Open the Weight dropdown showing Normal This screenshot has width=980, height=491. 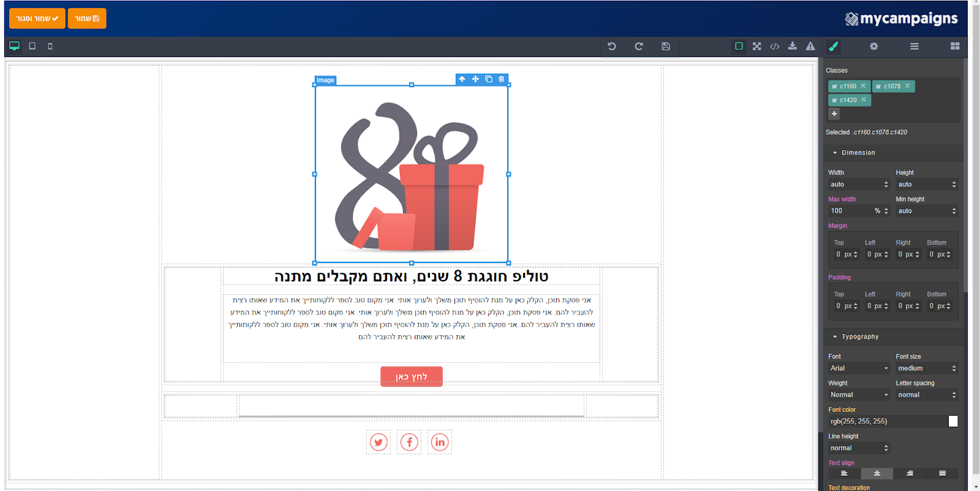pos(859,395)
